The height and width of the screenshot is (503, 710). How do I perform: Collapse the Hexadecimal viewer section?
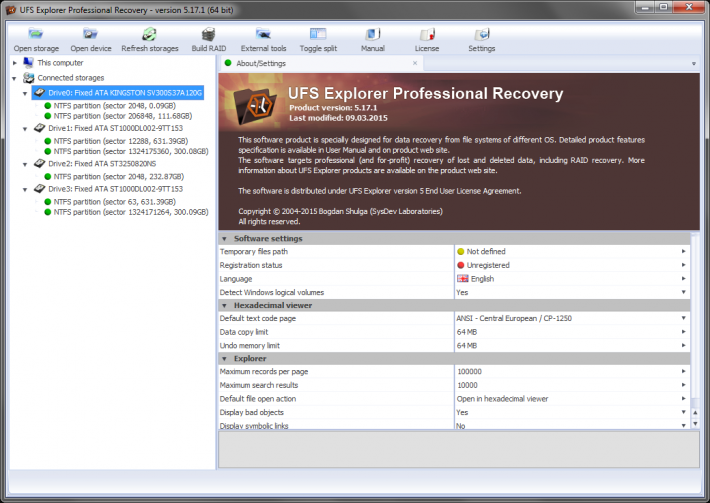[224, 306]
